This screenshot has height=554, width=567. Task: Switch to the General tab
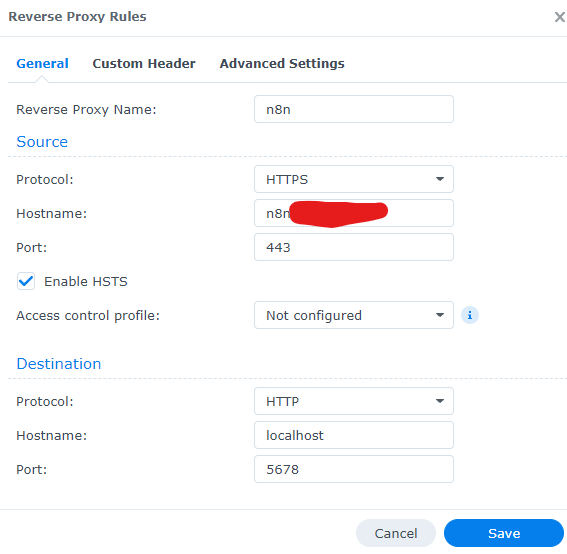pos(42,64)
